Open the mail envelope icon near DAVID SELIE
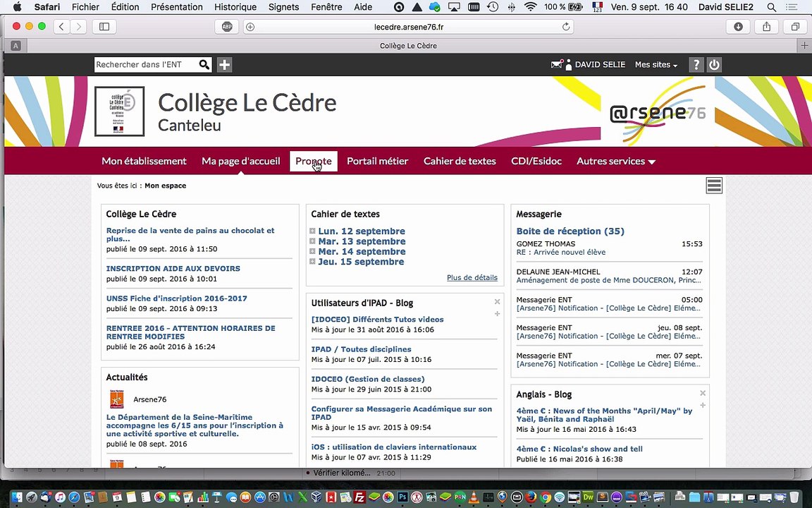This screenshot has height=508, width=812. 557,64
